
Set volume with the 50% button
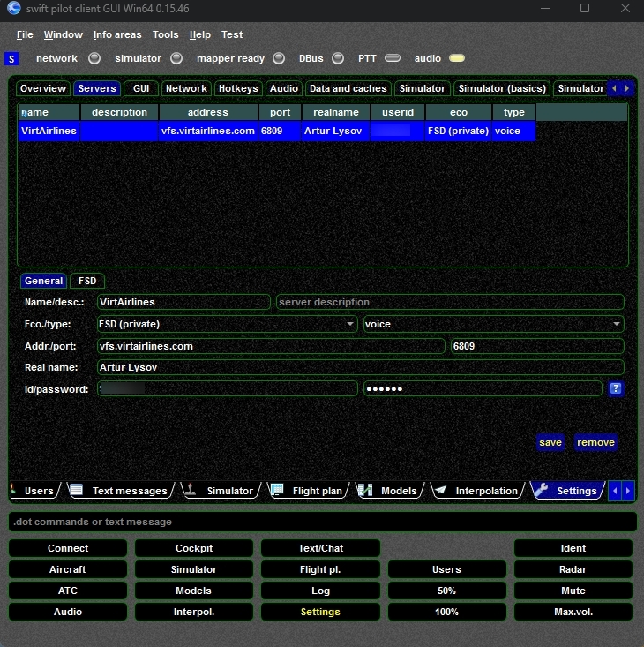point(446,591)
